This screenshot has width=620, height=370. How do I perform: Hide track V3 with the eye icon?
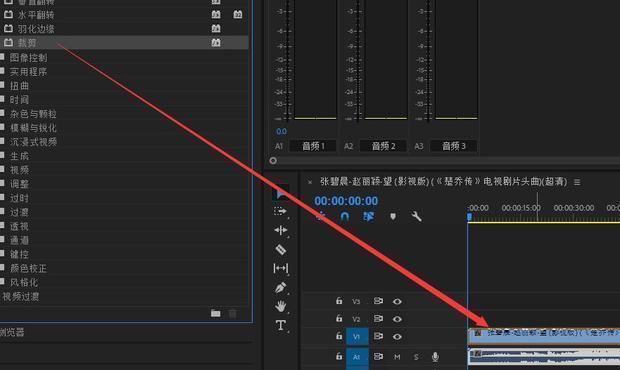pos(397,302)
